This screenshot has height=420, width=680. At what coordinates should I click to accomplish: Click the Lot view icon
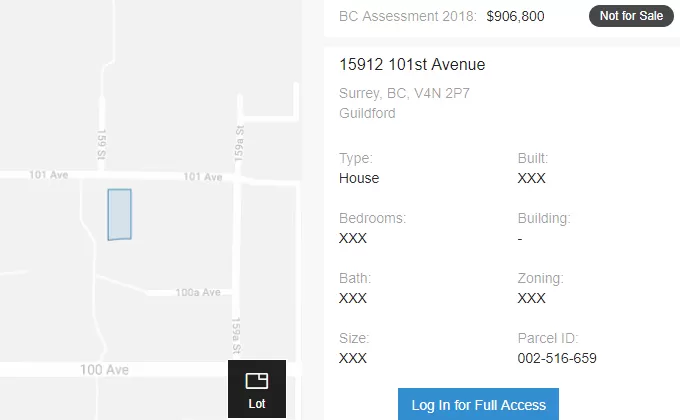pos(257,381)
